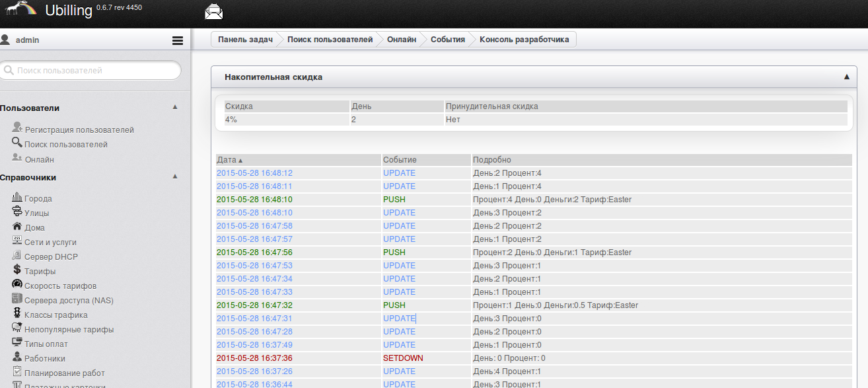The image size is (868, 388).
Task: Click the Скорость тарифов speedometer icon
Action: [x=17, y=285]
